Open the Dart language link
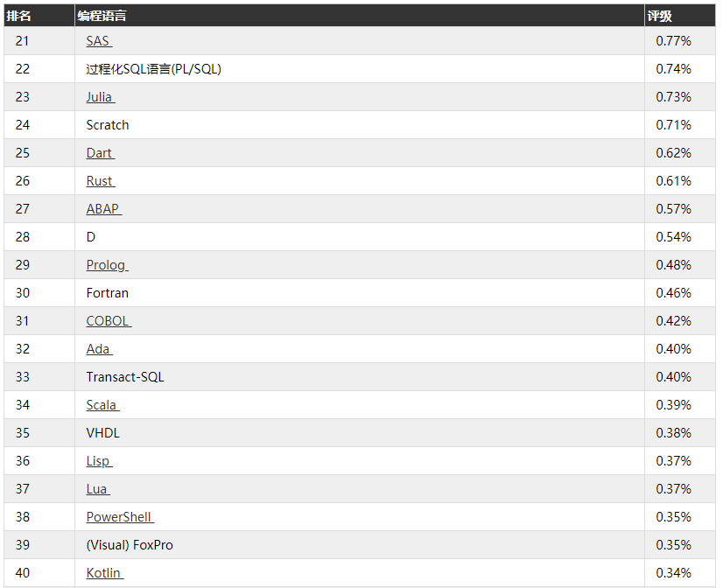 click(x=100, y=153)
